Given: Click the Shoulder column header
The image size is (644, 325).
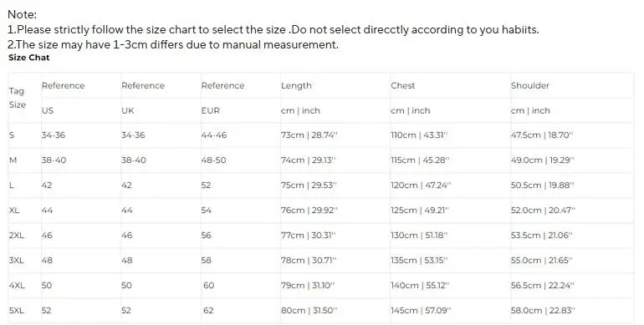Looking at the screenshot, I should coord(529,86).
